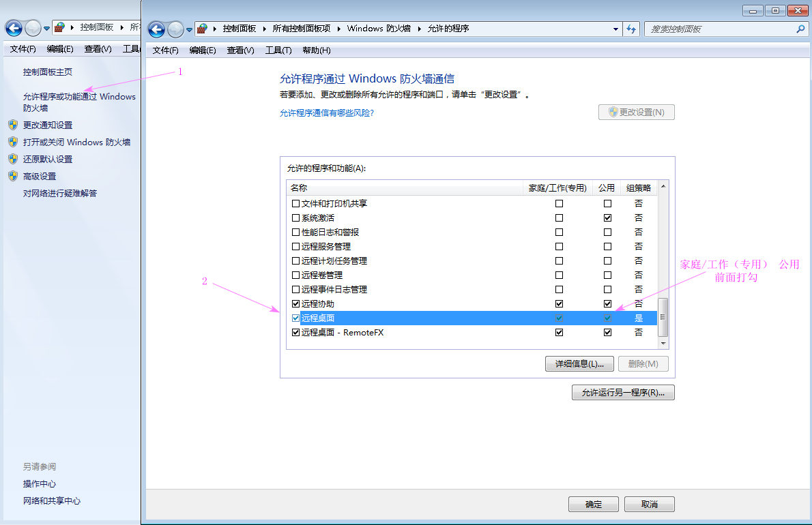Open the 文件(F) menu

(164, 50)
